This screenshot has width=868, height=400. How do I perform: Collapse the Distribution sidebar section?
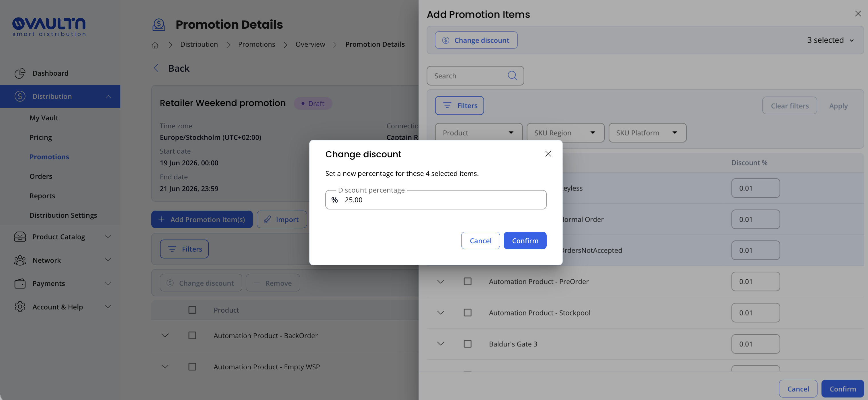(x=108, y=96)
